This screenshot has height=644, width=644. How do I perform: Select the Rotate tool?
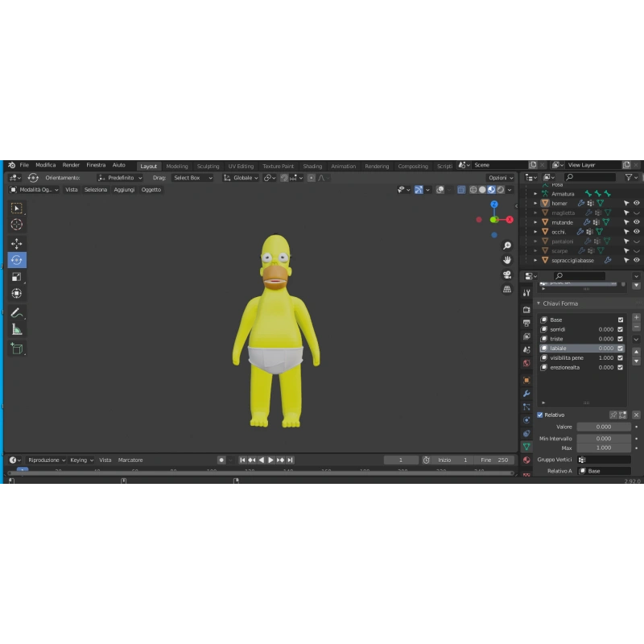click(16, 260)
